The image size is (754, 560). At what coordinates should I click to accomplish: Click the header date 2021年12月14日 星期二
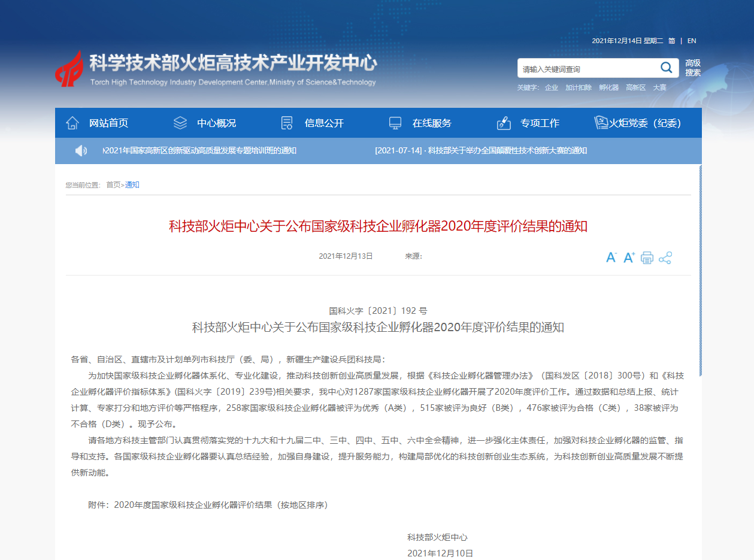628,41
